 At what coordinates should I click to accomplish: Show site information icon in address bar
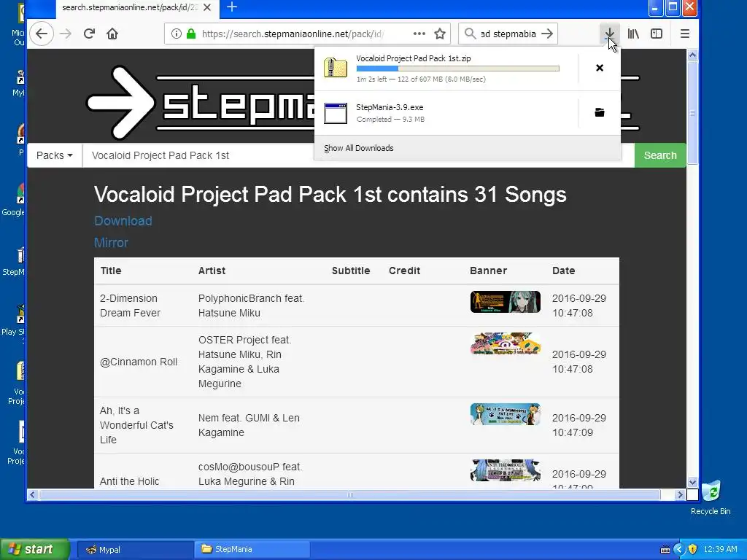pyautogui.click(x=177, y=34)
